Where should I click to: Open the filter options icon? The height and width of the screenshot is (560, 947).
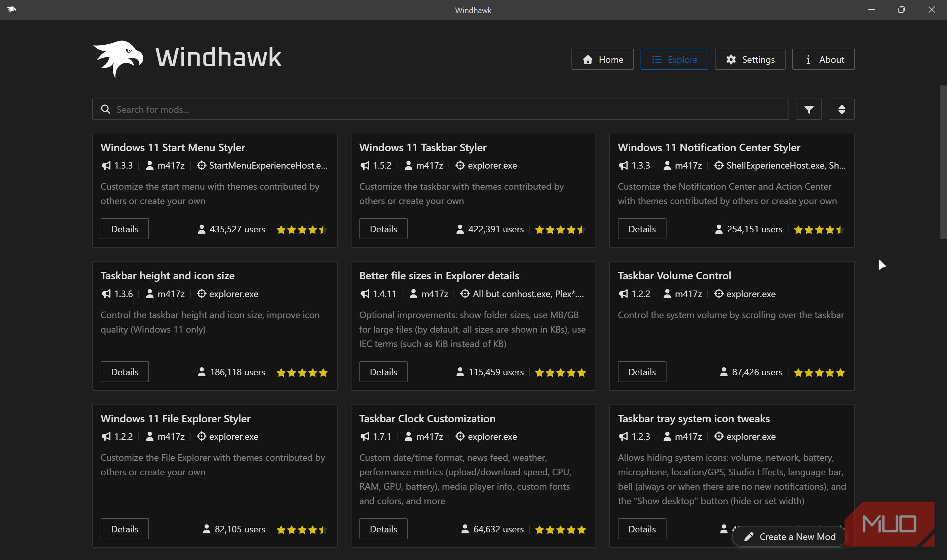pos(809,109)
